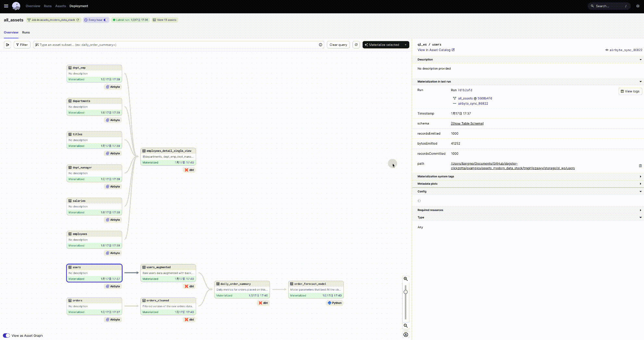Open Assets in top navigation
644x340 pixels.
point(60,6)
